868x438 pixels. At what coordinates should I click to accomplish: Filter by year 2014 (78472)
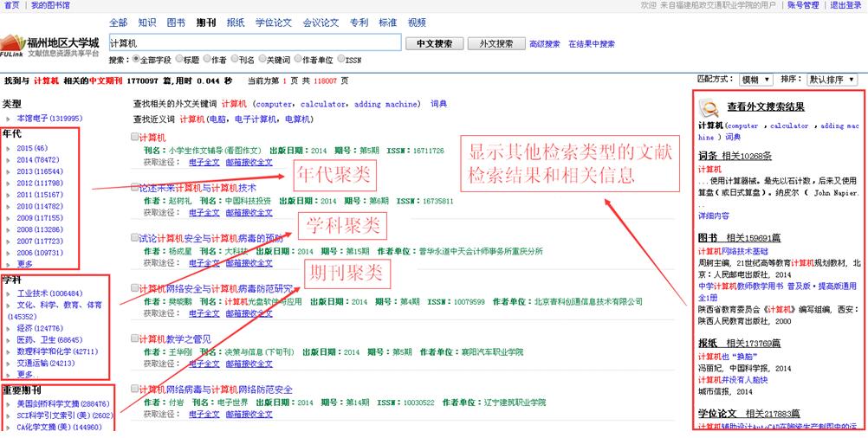37,160
